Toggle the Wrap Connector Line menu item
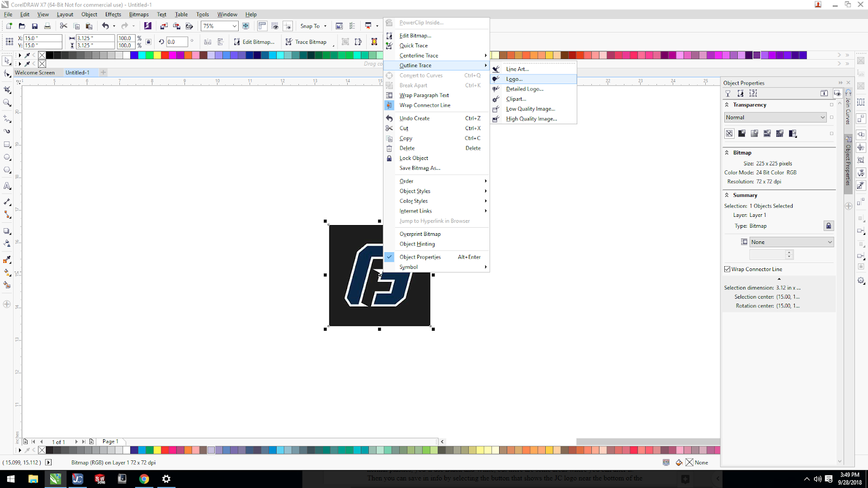Screen dimensions: 868x488 point(436,105)
